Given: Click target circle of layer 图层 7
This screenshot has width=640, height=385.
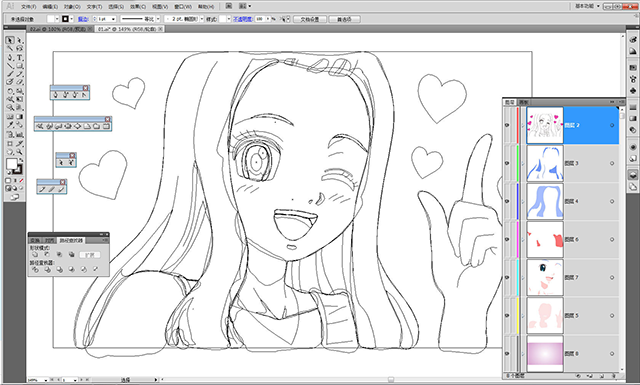Looking at the screenshot, I should (612, 277).
